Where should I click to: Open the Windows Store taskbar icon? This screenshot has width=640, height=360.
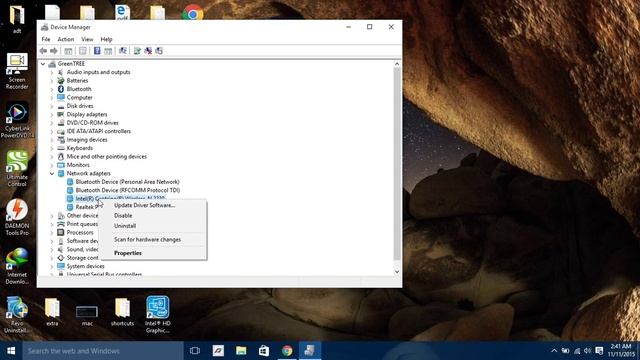[264, 351]
